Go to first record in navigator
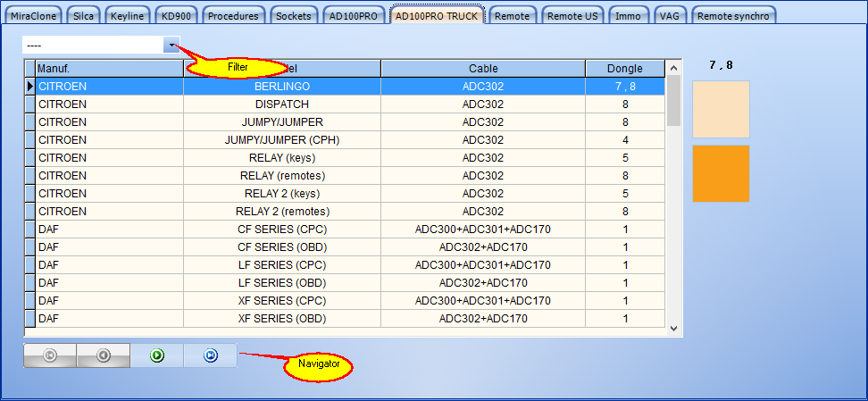 (50, 355)
